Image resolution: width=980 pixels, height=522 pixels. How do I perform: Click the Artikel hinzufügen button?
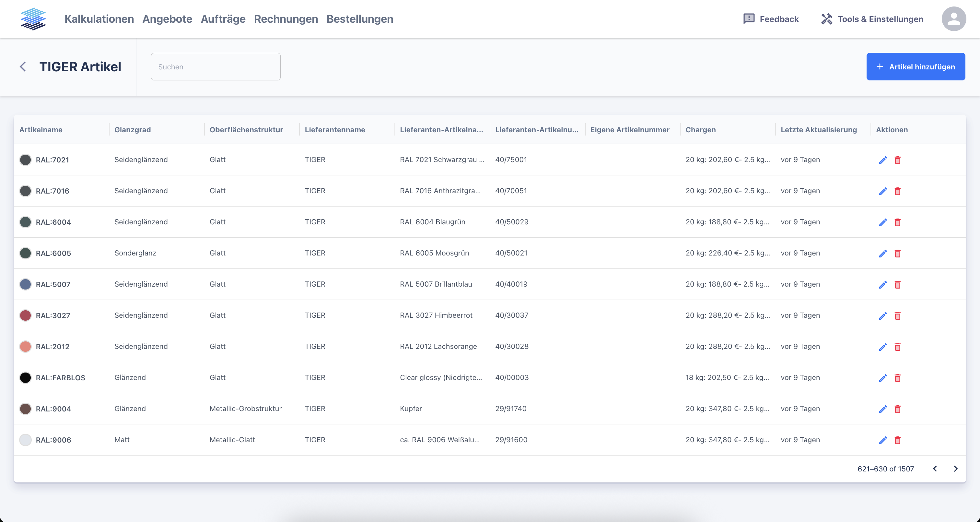915,67
